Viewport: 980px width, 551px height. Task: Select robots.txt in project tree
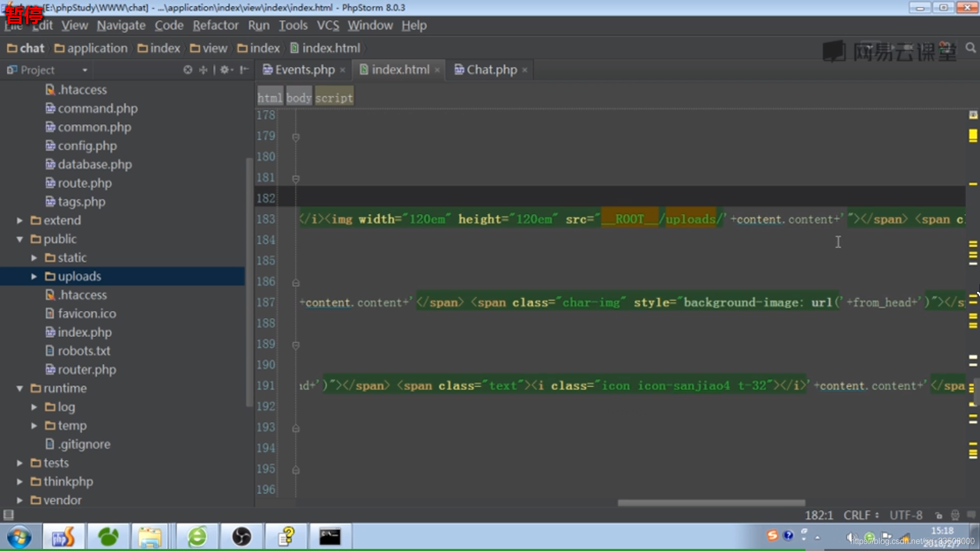pyautogui.click(x=78, y=351)
